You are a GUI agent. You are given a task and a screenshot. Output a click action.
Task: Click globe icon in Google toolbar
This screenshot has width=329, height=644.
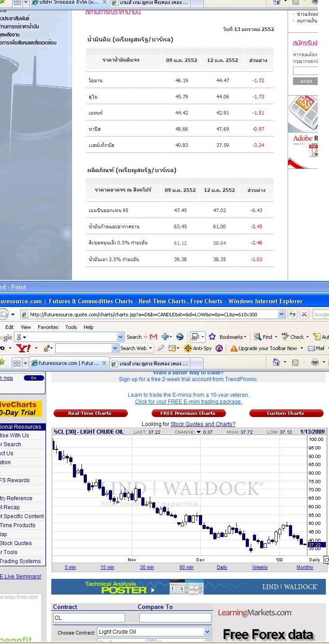point(180,337)
